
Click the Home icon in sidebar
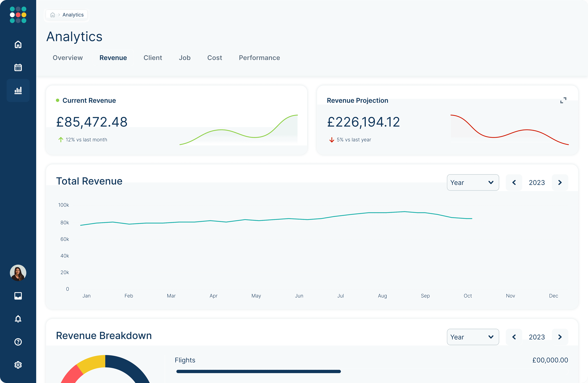(18, 44)
